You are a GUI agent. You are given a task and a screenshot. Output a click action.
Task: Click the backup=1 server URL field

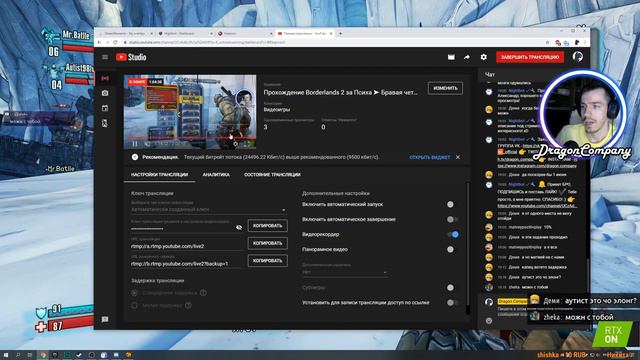pos(187,264)
